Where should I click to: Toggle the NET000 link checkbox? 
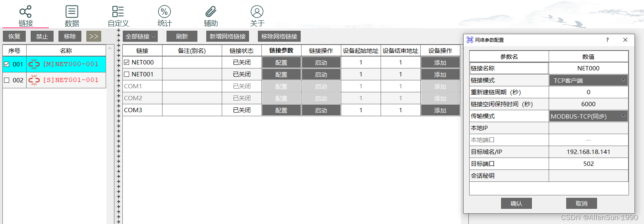tap(127, 62)
